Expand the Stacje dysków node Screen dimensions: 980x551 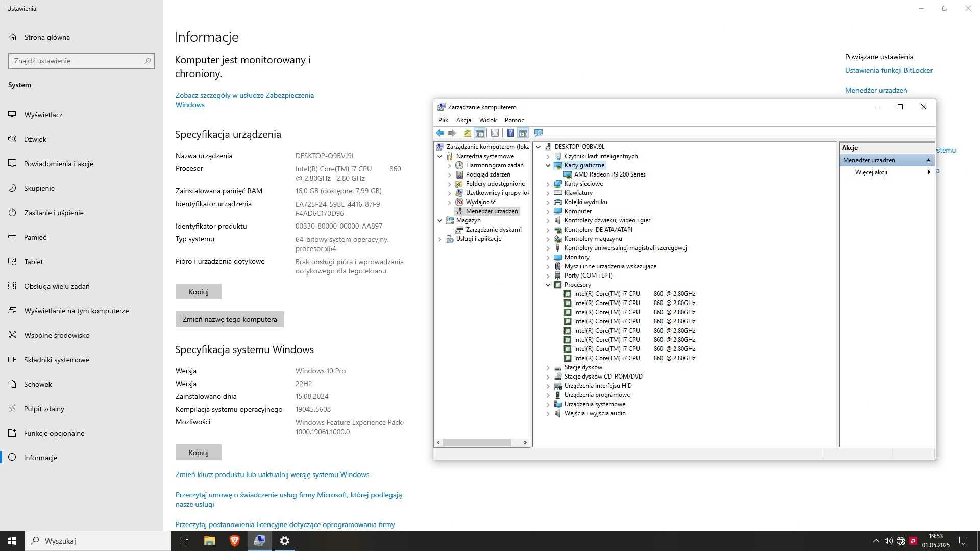(548, 367)
